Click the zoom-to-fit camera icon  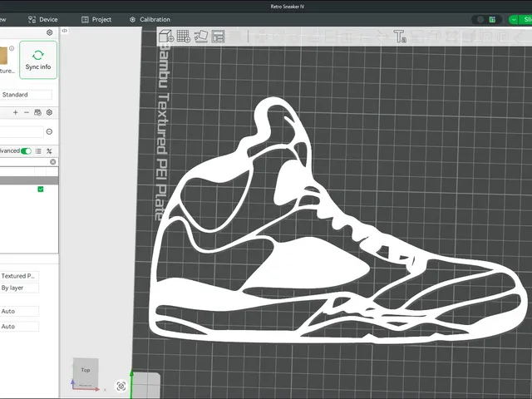(x=121, y=386)
